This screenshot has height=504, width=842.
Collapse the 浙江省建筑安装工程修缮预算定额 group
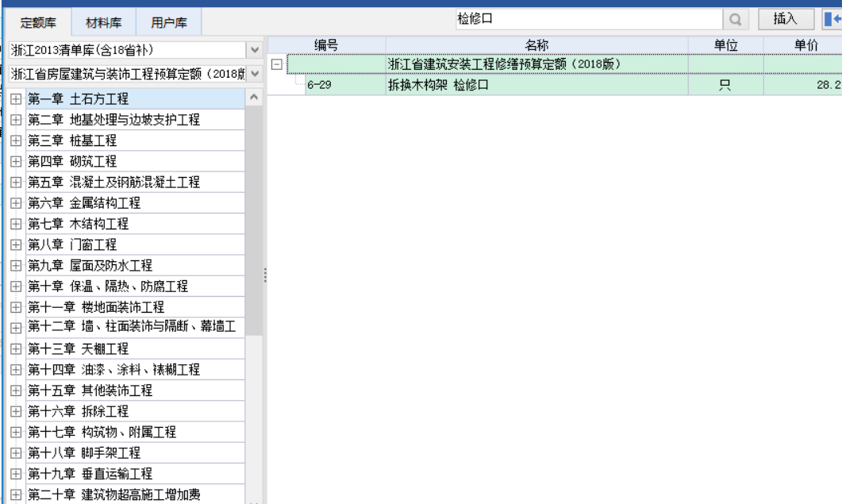tap(276, 64)
